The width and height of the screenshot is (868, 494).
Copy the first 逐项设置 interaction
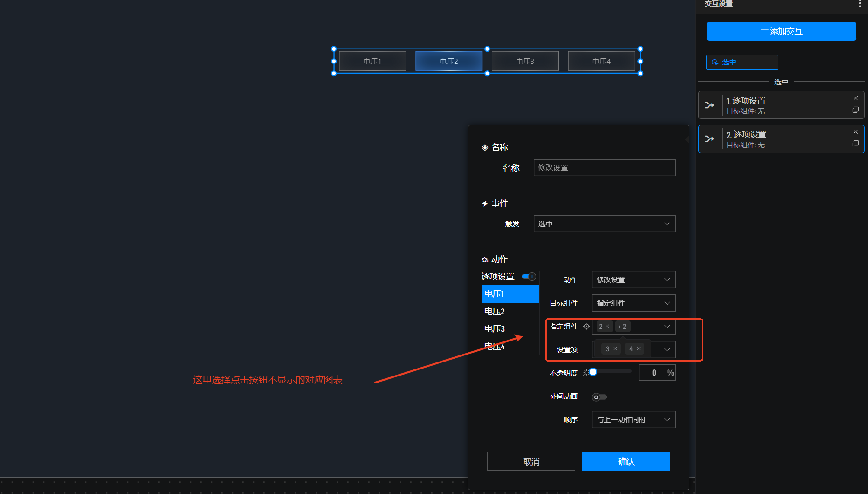[855, 110]
